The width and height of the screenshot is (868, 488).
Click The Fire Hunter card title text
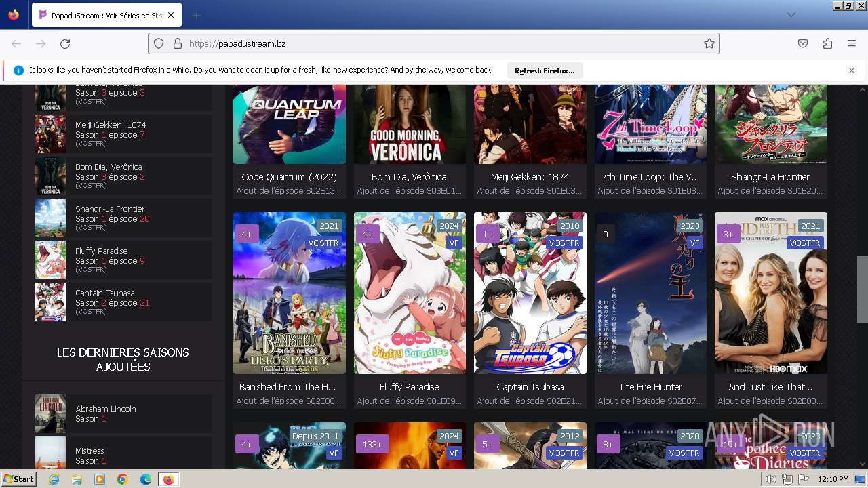(x=650, y=387)
